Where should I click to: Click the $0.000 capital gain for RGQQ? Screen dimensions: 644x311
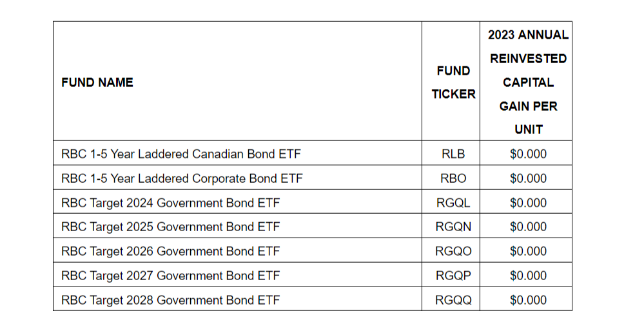click(528, 300)
